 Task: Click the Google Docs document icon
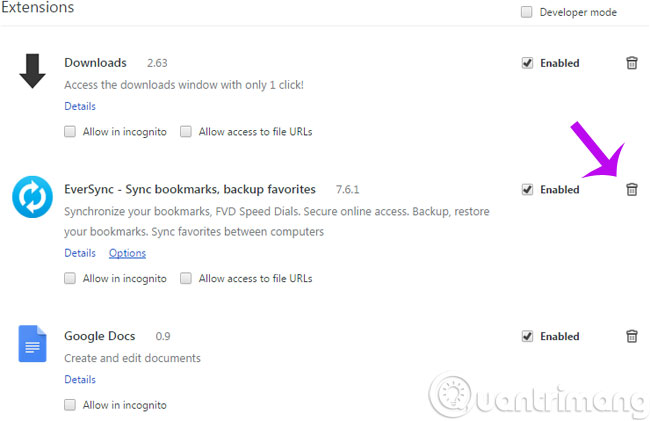32,343
